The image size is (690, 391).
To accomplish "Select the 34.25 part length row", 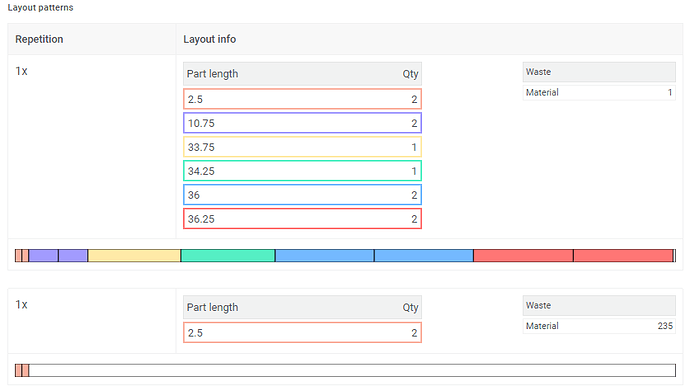I will click(302, 171).
